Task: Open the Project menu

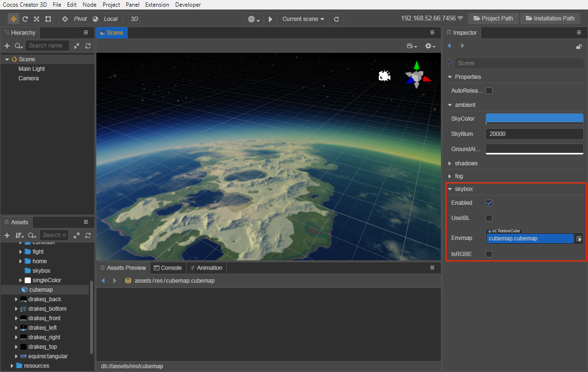Action: (111, 5)
